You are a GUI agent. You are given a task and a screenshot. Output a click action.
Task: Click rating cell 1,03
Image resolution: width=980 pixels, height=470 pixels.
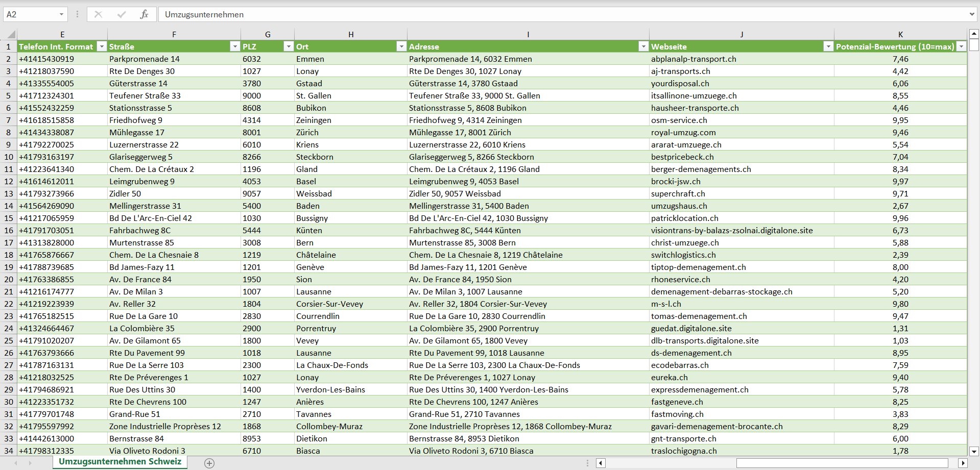[900, 340]
